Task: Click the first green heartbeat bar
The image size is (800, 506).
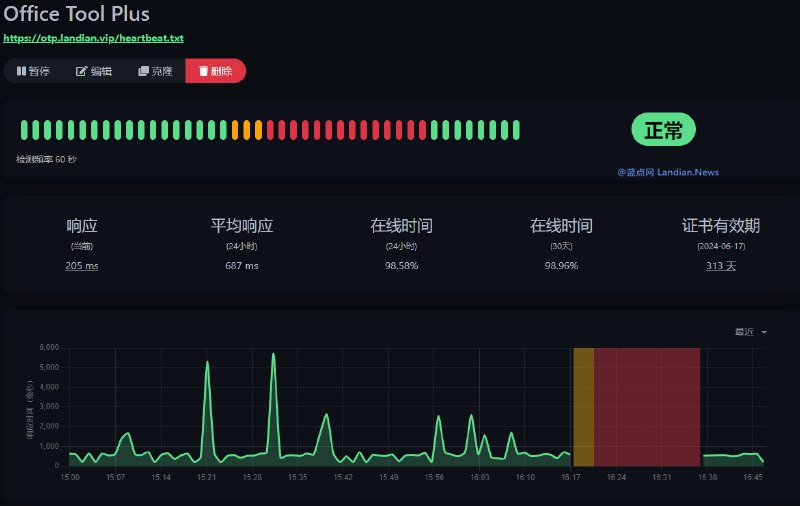Action: click(x=24, y=130)
